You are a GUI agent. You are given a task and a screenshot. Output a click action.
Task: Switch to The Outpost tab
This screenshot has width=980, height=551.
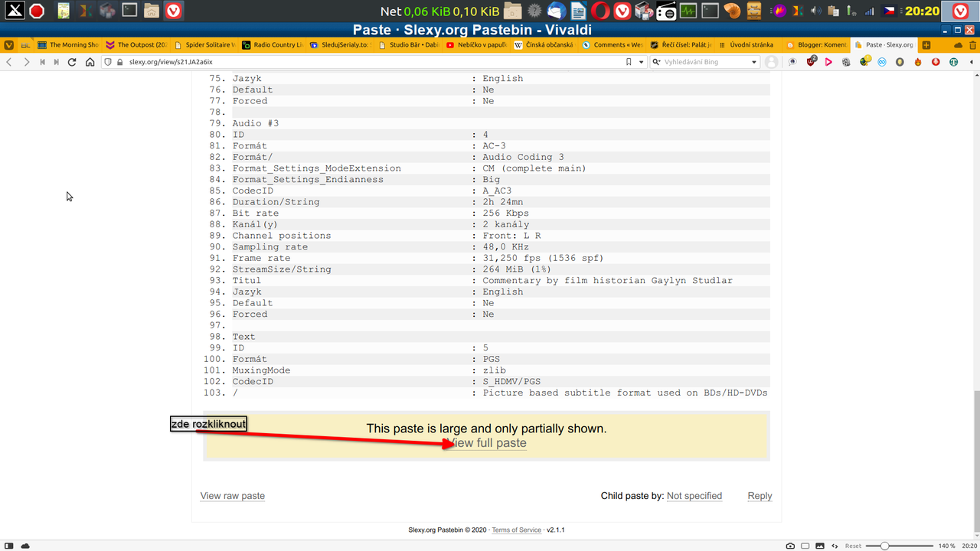coord(136,44)
